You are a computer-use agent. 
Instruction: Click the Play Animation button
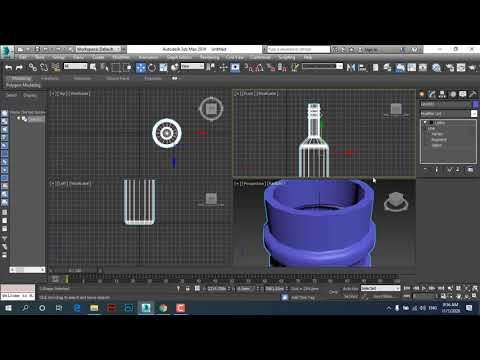click(424, 288)
